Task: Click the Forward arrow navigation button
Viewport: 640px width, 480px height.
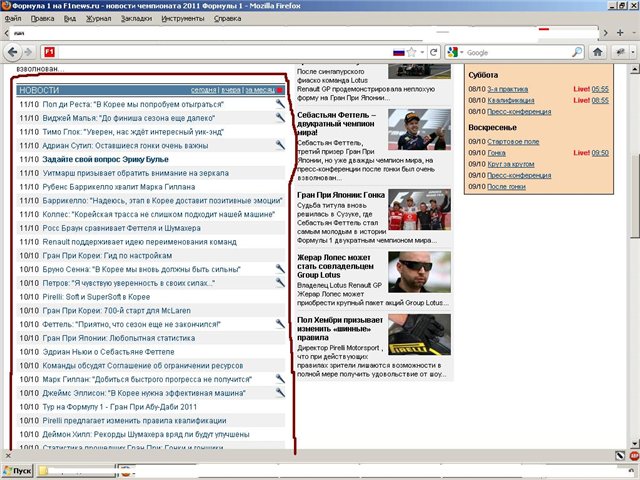Action: [x=28, y=52]
